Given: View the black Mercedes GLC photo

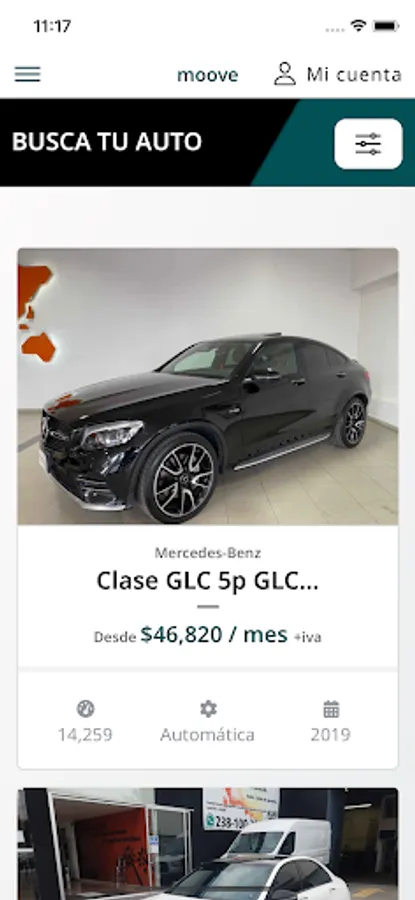Looking at the screenshot, I should coord(208,386).
